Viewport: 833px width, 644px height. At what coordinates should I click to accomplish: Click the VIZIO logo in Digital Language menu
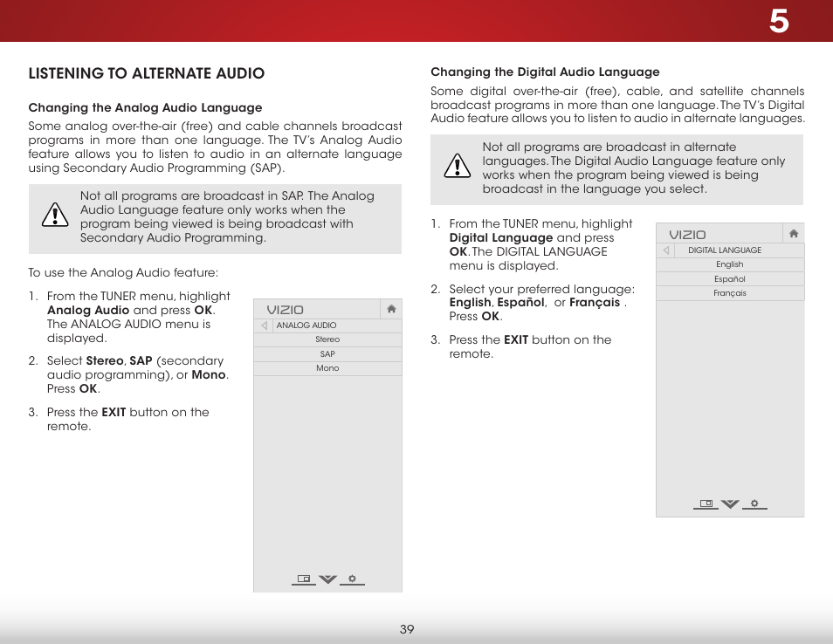pos(687,235)
